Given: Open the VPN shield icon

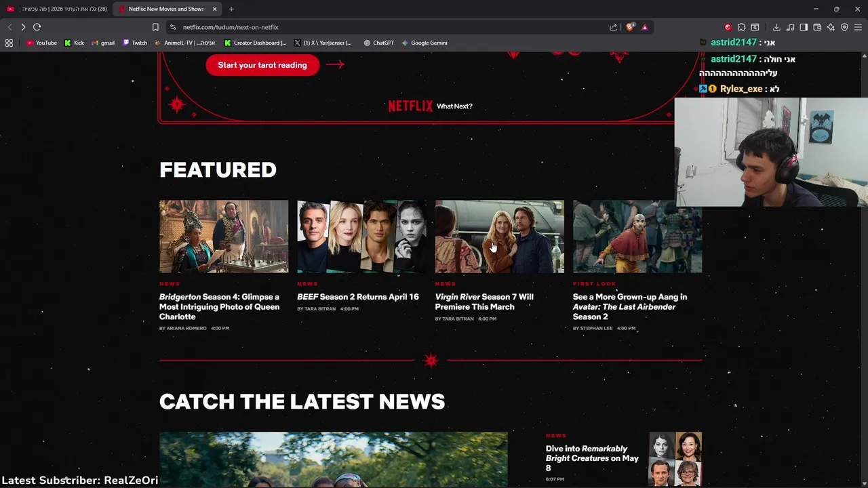Looking at the screenshot, I should (x=844, y=27).
